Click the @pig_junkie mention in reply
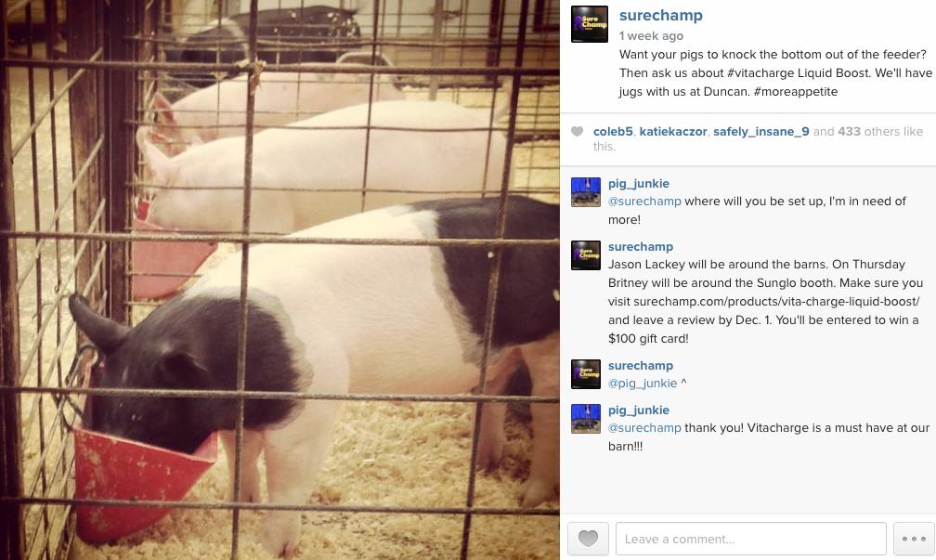 tap(643, 384)
